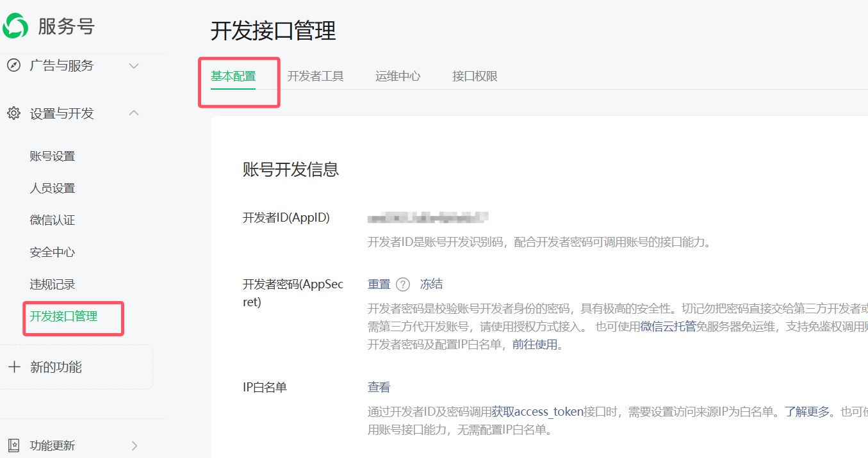This screenshot has width=868, height=458.
Task: Click 查看 next to IP白名单
Action: tap(379, 387)
